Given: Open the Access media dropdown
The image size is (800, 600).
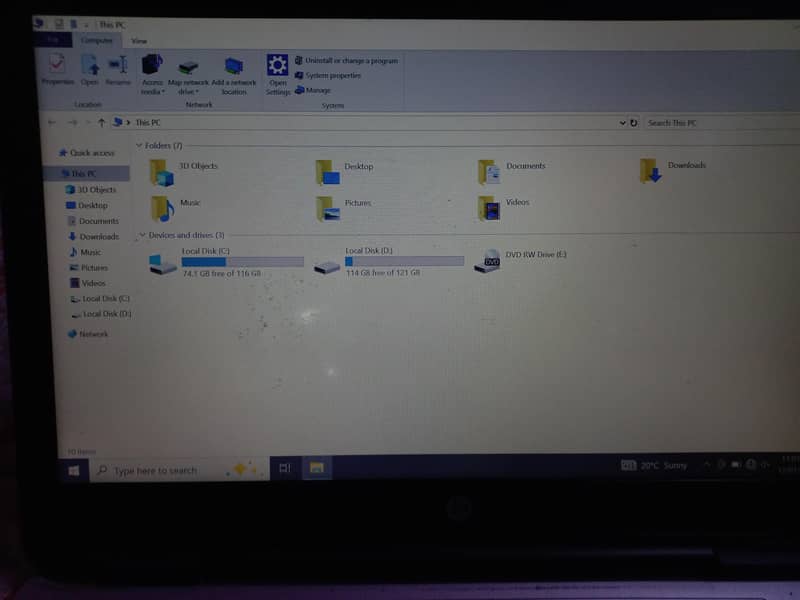Looking at the screenshot, I should 153,74.
